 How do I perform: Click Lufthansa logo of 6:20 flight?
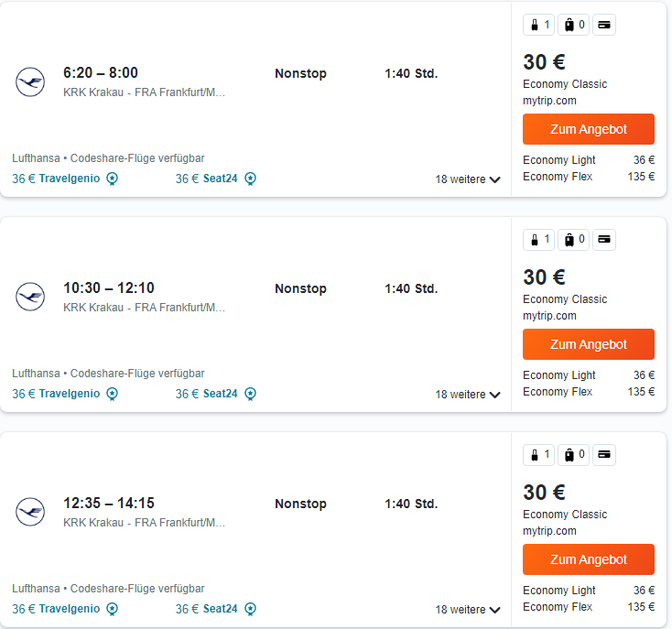pos(30,81)
